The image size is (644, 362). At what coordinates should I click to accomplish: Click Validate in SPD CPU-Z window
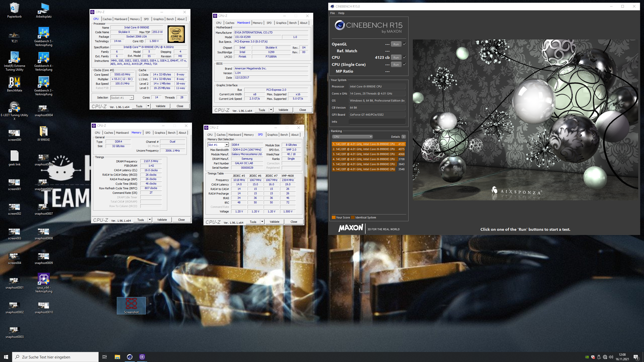[x=274, y=222]
